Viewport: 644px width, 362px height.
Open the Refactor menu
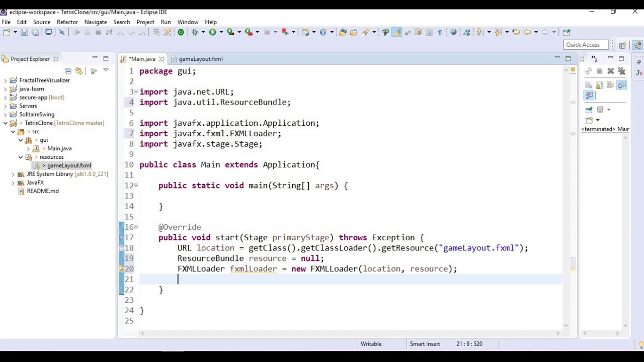[67, 22]
